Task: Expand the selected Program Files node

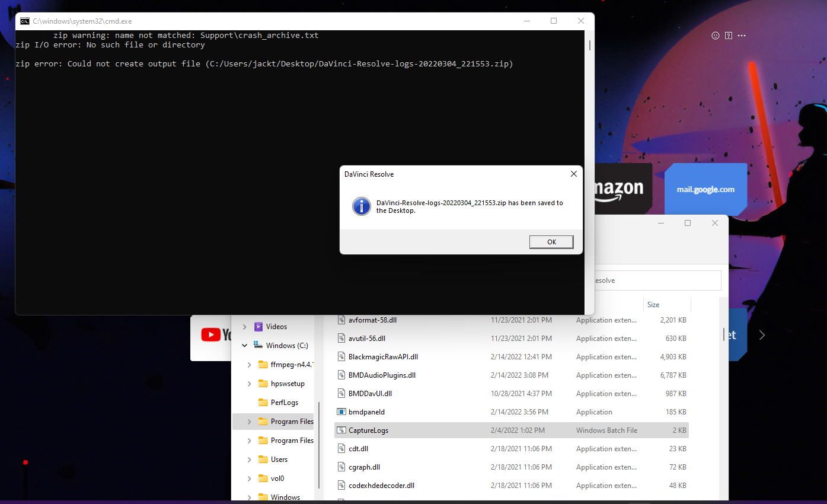Action: tap(249, 422)
